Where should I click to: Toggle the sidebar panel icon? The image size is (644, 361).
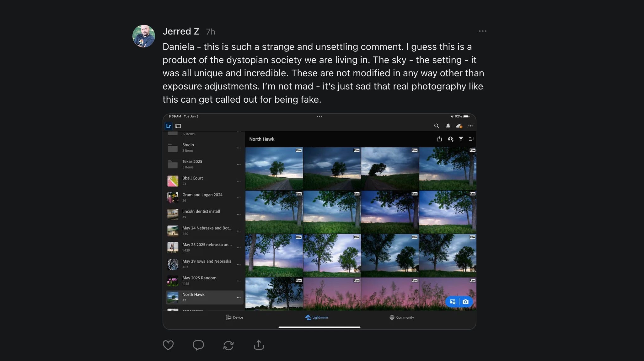pyautogui.click(x=178, y=126)
